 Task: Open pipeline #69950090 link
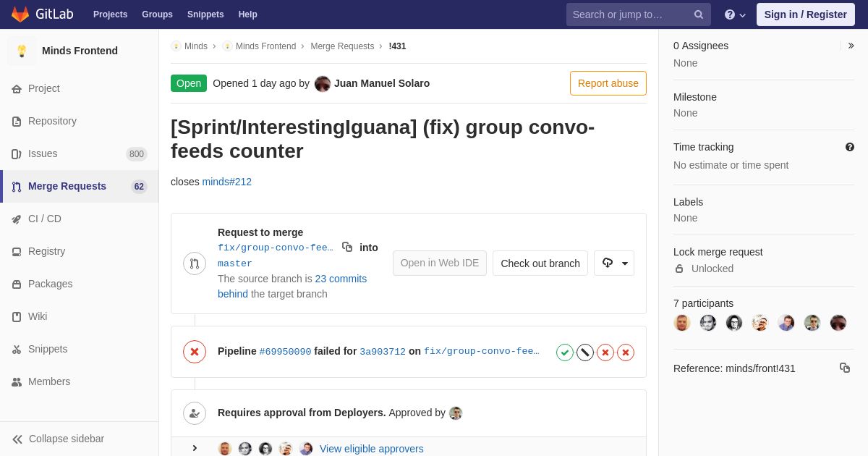(x=285, y=352)
